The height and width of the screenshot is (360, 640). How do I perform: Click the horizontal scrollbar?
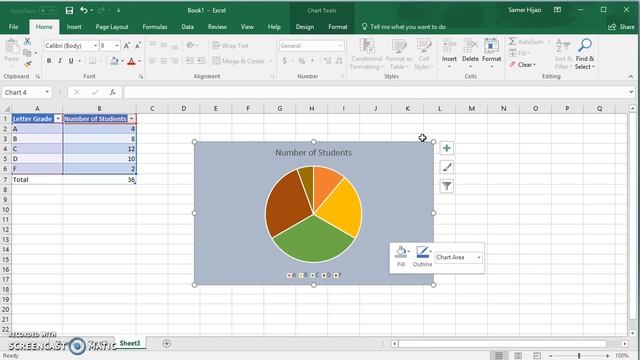point(502,344)
